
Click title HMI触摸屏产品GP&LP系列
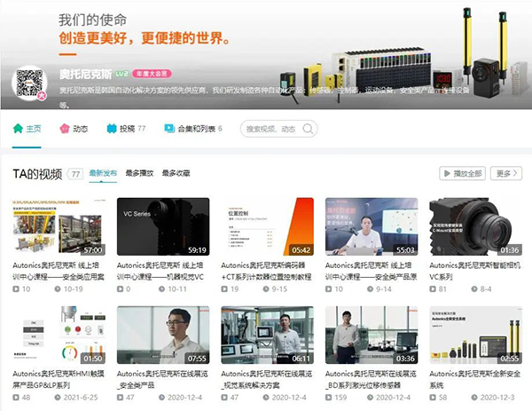click(x=59, y=379)
